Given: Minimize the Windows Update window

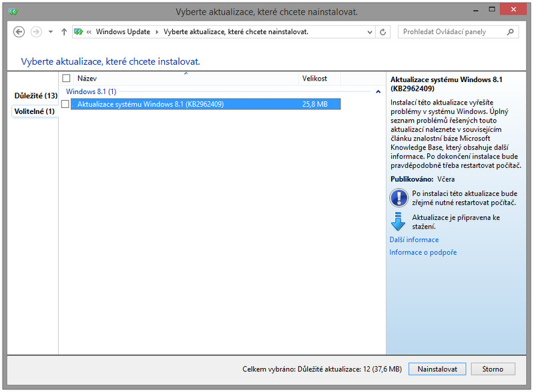Looking at the screenshot, I should pos(476,10).
